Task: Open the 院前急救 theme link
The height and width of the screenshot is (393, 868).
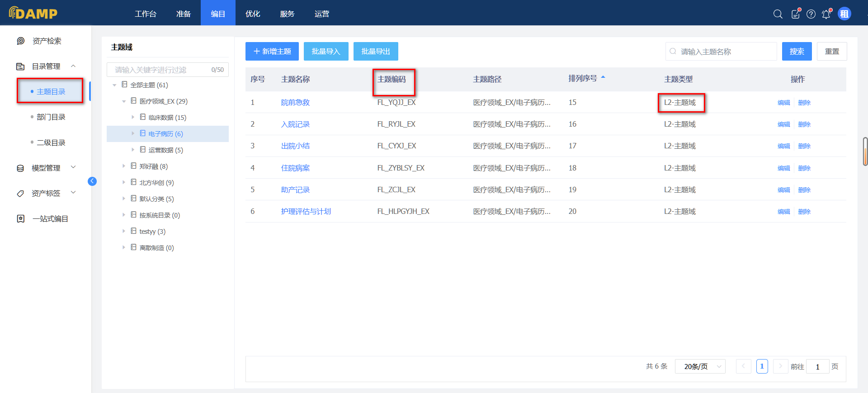Action: click(x=295, y=103)
